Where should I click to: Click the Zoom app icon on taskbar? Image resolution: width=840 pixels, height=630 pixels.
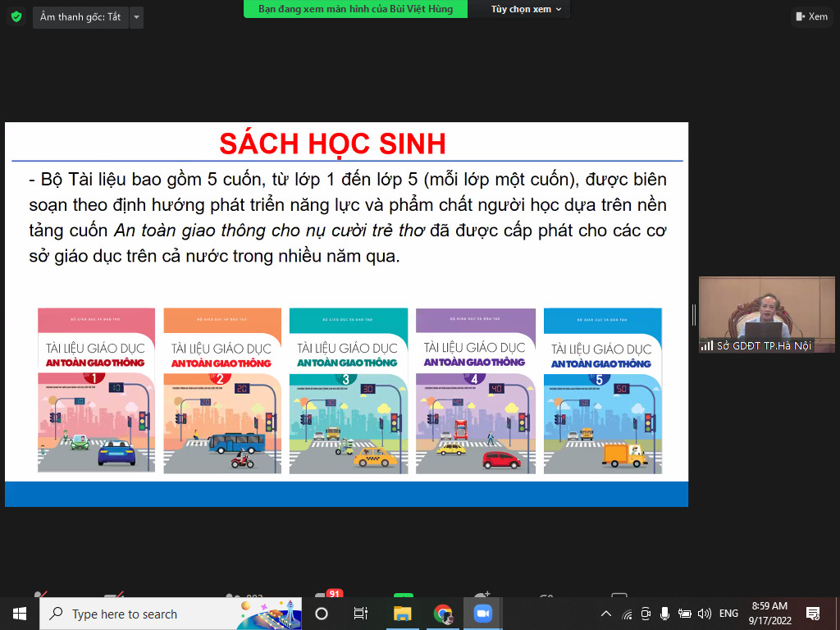pos(482,614)
